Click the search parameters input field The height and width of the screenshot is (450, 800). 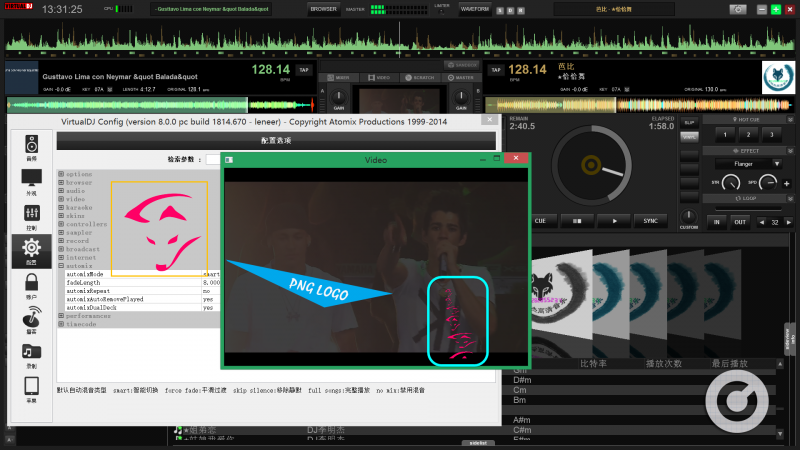point(214,159)
